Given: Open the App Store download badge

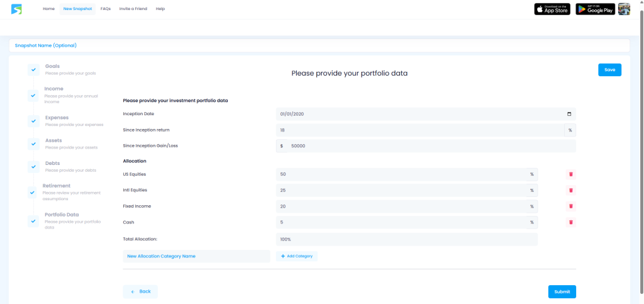Looking at the screenshot, I should click(552, 9).
